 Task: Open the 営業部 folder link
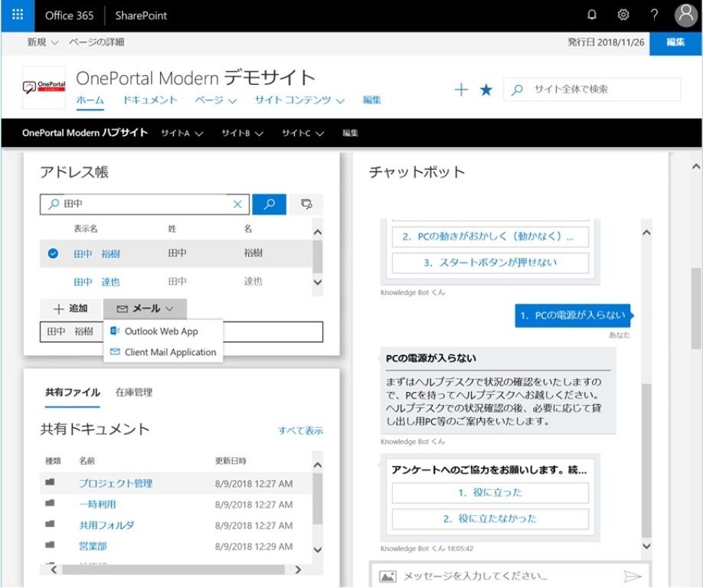click(x=93, y=547)
